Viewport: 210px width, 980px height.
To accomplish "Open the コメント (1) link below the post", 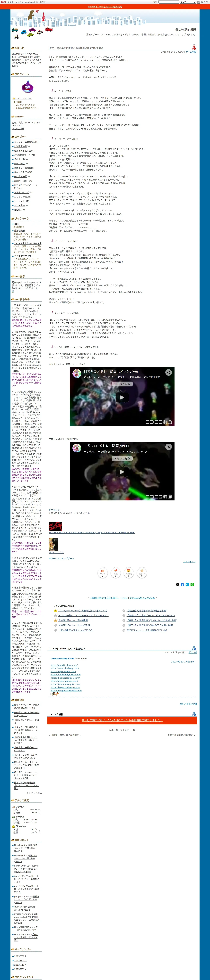I will click(x=189, y=562).
